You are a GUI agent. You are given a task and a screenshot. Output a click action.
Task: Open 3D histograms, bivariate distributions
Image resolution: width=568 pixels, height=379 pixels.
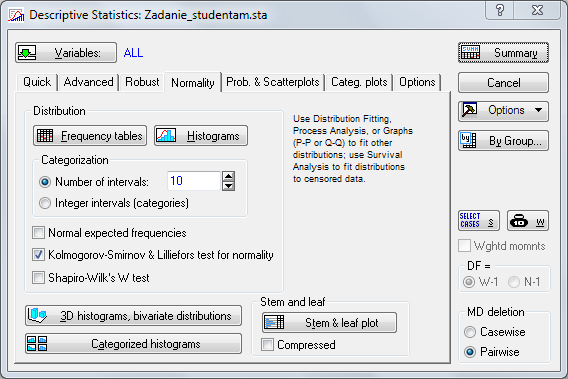(x=133, y=316)
